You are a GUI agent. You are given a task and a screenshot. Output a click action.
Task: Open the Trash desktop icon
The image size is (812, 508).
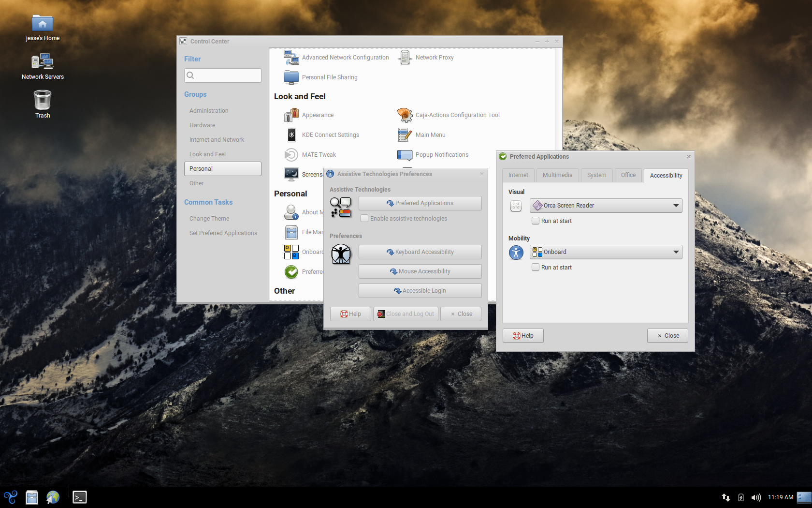[x=43, y=100]
